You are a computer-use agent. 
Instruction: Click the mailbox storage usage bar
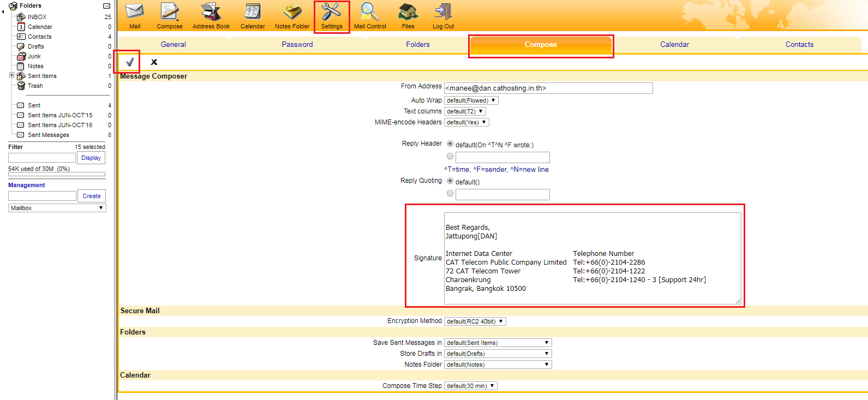(x=57, y=175)
